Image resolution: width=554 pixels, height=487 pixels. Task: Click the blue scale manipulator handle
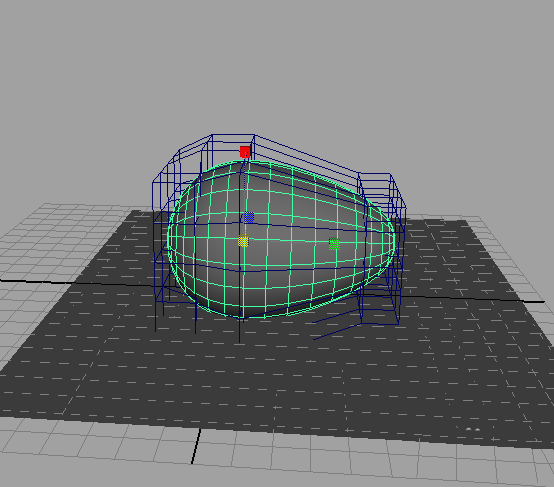pos(249,217)
